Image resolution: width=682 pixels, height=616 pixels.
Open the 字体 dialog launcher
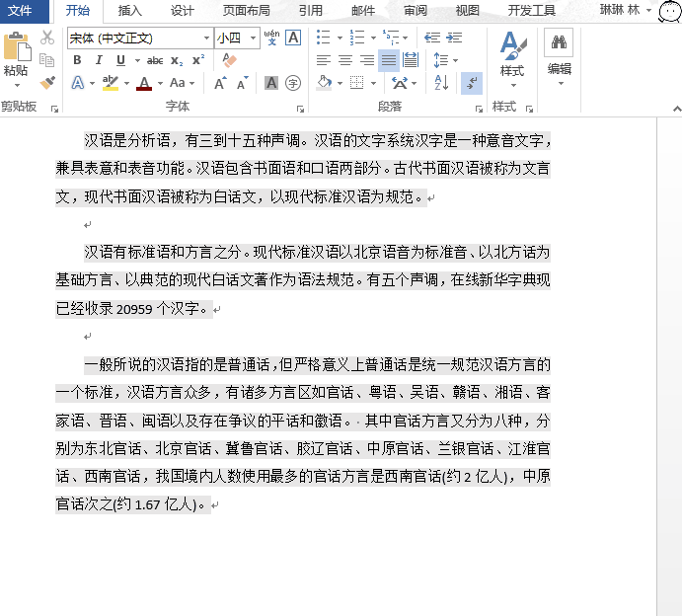300,109
